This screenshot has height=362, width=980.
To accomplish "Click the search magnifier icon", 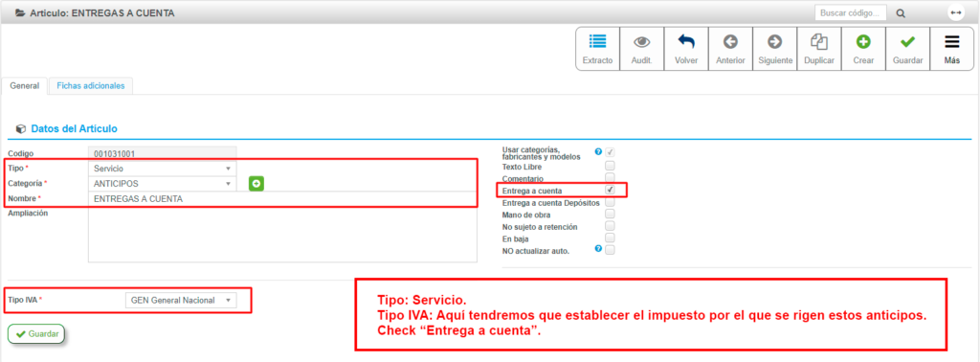I will point(901,13).
